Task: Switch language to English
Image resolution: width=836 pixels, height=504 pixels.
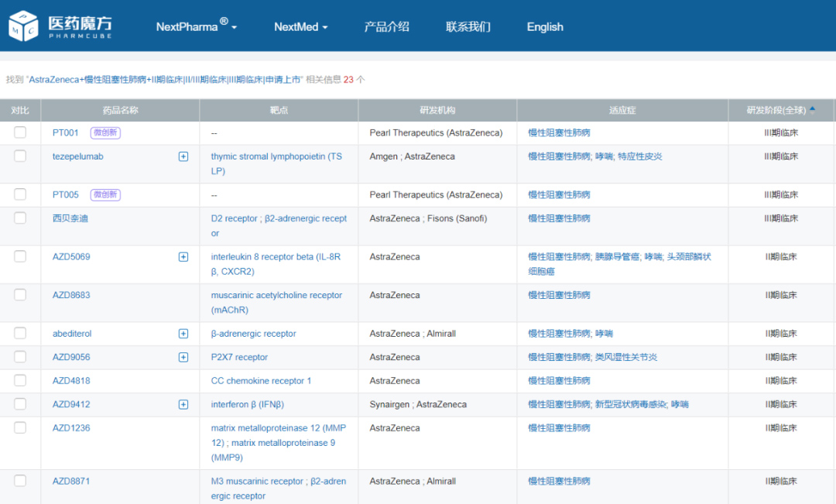Action: click(545, 26)
